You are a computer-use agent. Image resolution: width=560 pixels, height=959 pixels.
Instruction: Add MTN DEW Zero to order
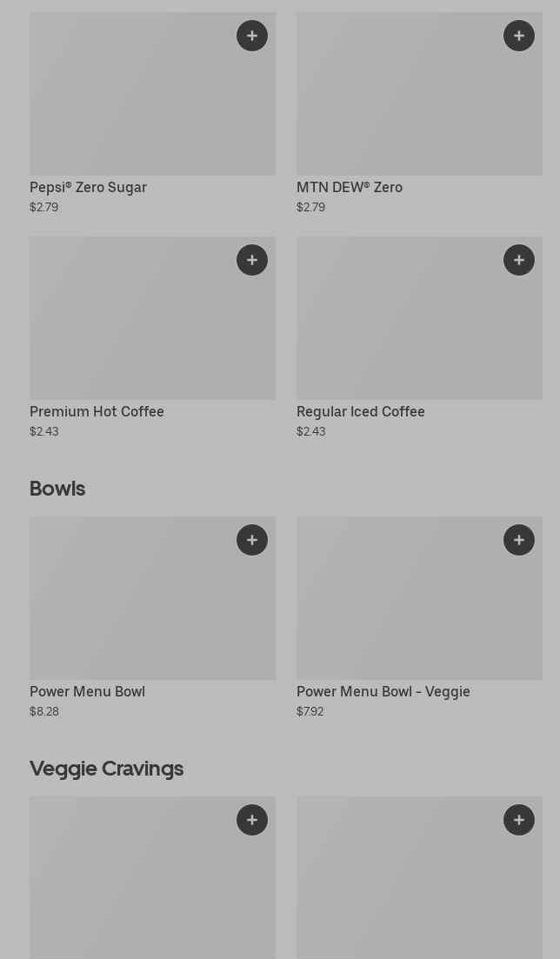(519, 36)
